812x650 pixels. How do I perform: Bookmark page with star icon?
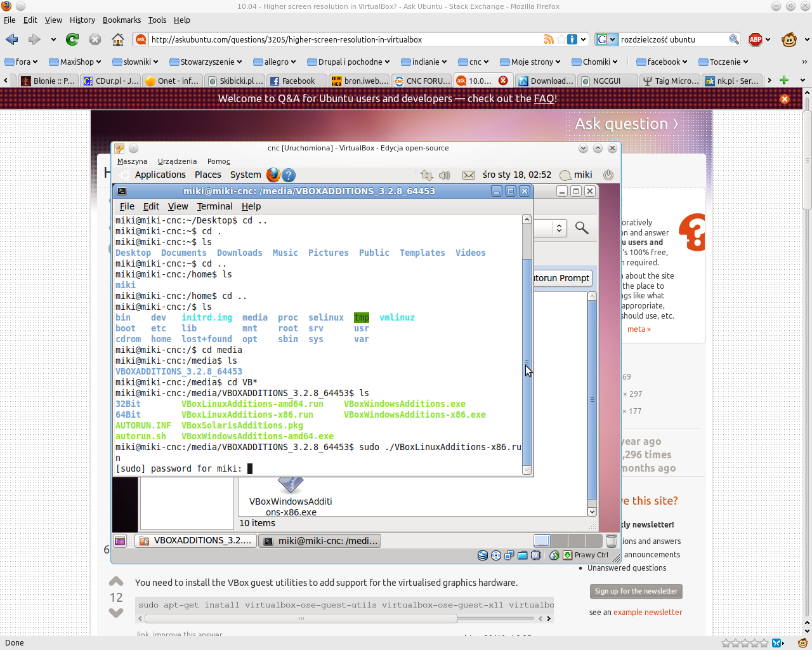(x=561, y=39)
